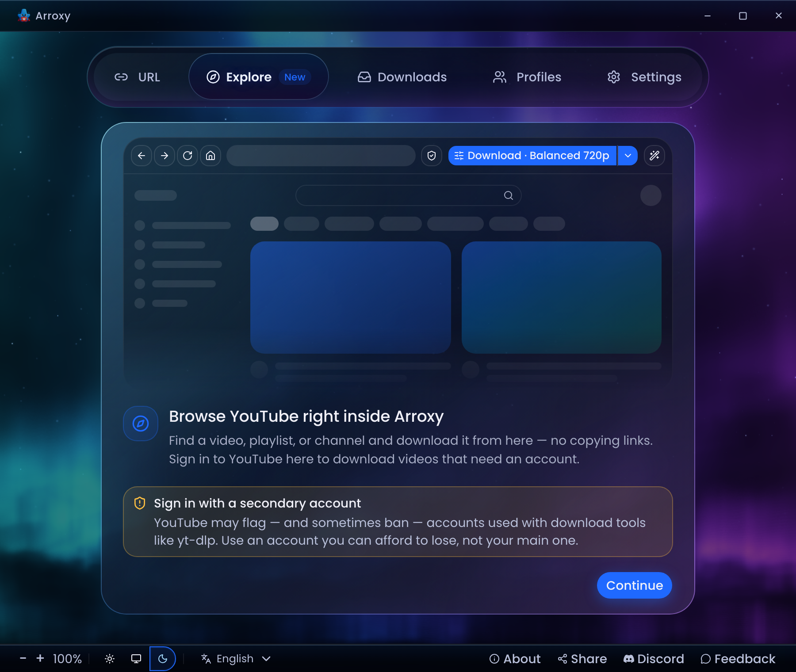Click the compass icon beside the heading

[141, 424]
